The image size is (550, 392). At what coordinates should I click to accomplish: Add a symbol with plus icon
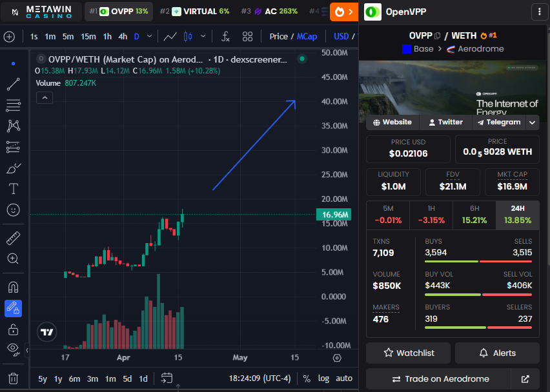tap(9, 37)
